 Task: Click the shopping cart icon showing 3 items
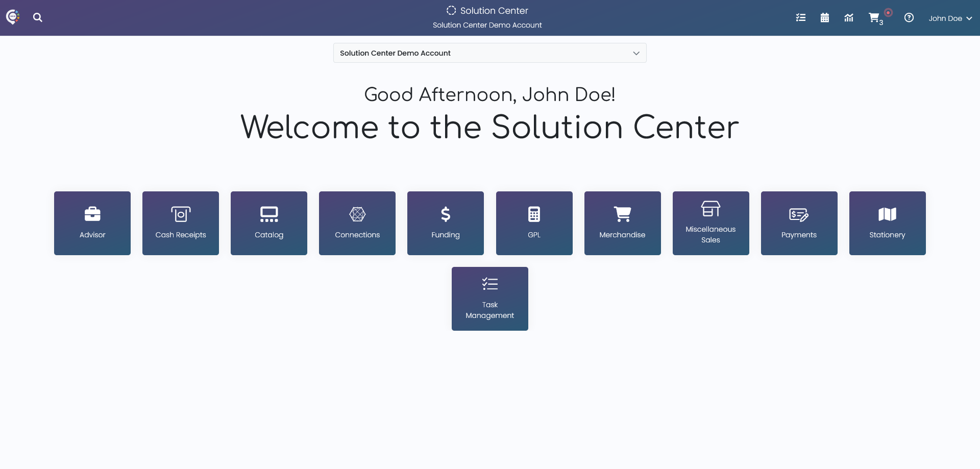coord(874,17)
